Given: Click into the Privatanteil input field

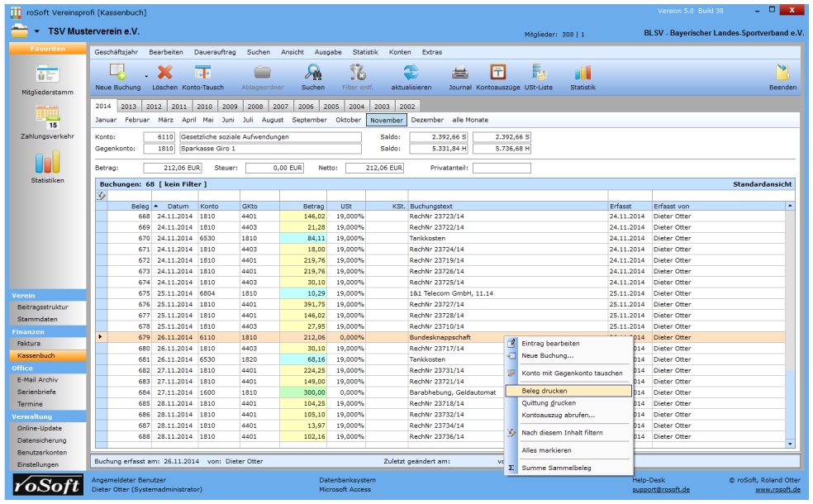Looking at the screenshot, I should (502, 168).
